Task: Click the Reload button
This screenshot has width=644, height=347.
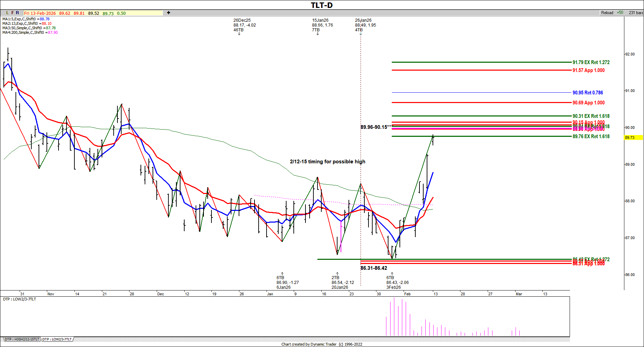Action: click(x=607, y=13)
